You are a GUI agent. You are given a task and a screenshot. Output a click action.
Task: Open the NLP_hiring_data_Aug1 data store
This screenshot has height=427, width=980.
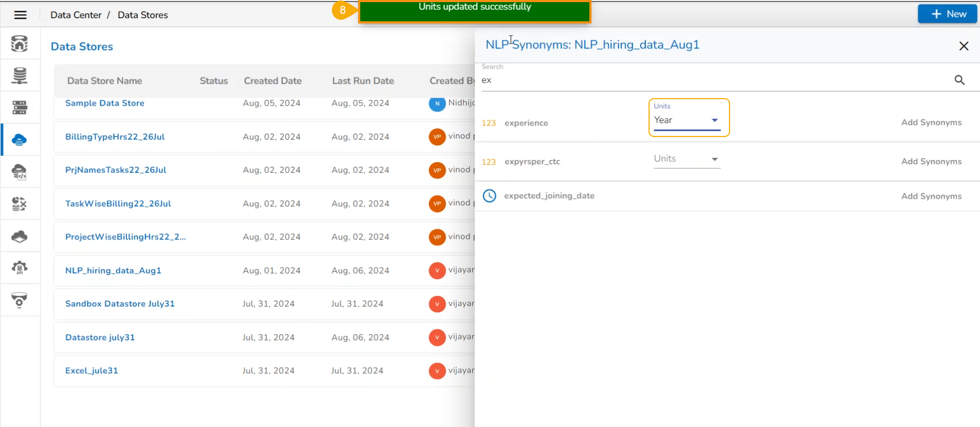pos(113,271)
